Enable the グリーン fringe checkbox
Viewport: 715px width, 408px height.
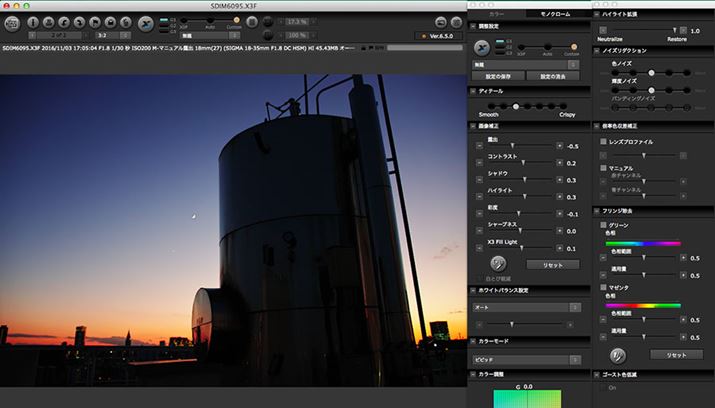pyautogui.click(x=603, y=225)
